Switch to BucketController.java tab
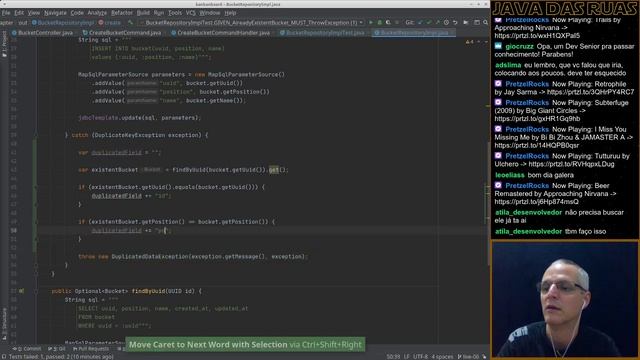This screenshot has height=360, width=640. (42, 33)
